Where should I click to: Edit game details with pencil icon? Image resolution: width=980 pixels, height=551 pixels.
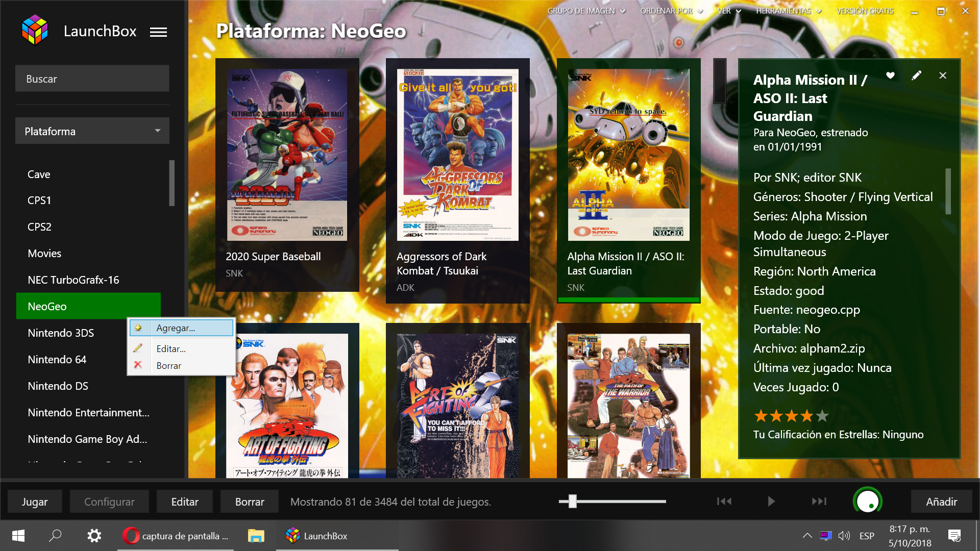point(917,76)
